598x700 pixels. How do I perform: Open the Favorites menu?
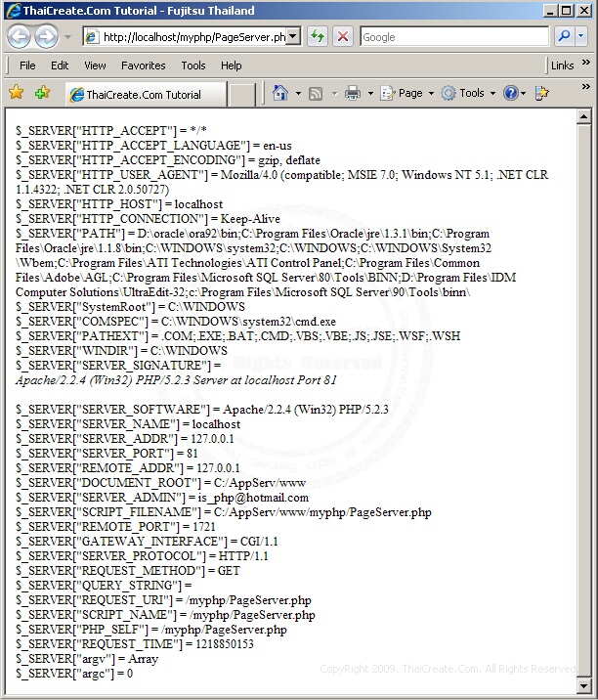point(144,66)
